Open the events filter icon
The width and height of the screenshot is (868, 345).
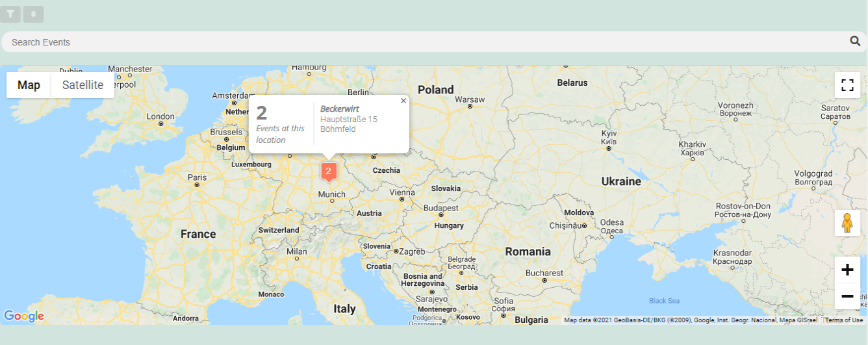(10, 14)
